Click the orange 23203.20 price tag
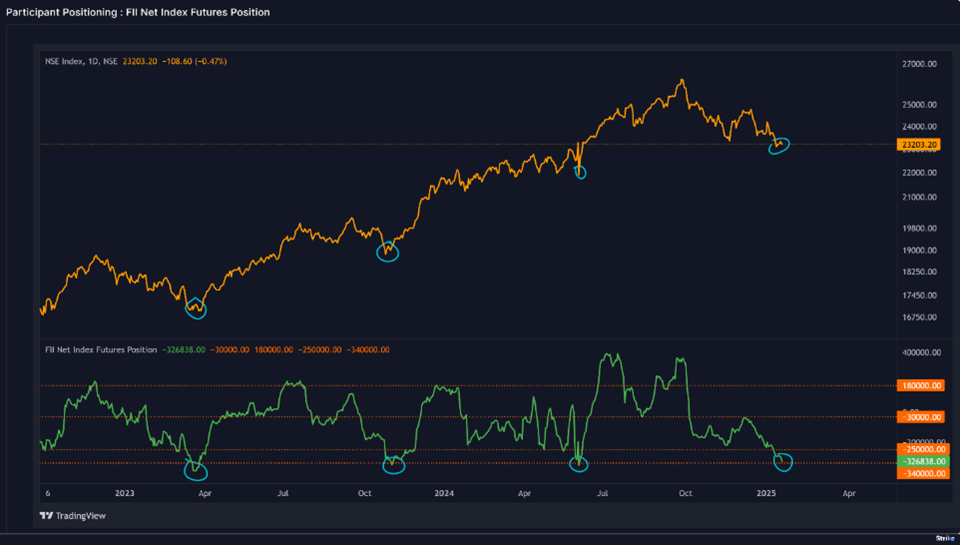960x545 pixels. 919,145
